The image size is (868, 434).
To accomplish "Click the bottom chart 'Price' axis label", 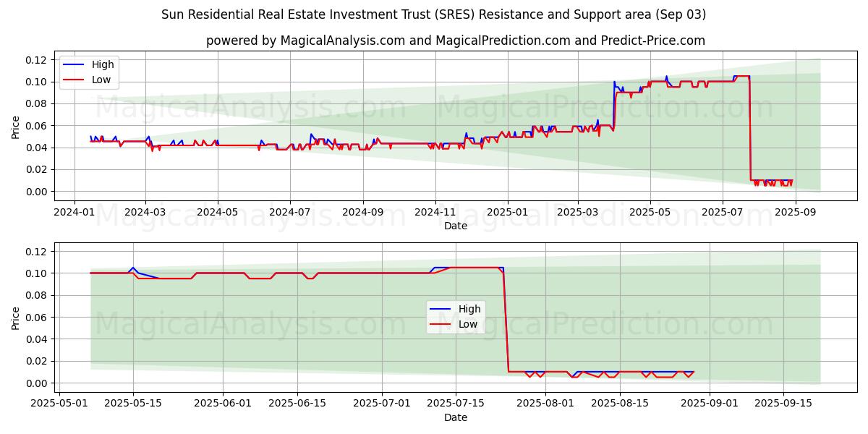I will click(x=16, y=317).
